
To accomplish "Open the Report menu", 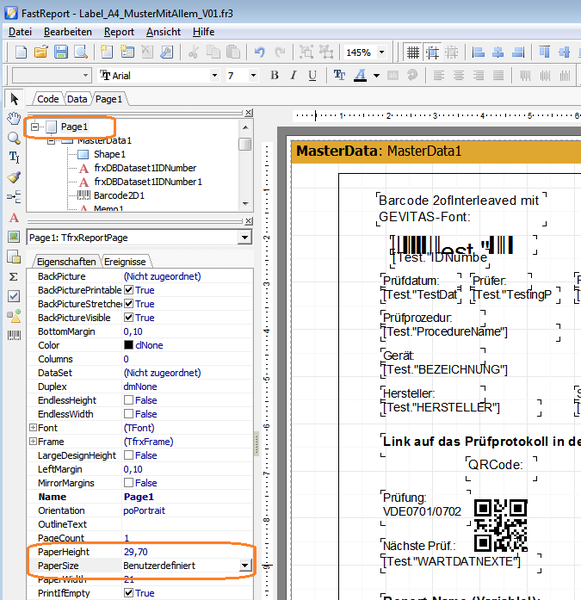I will click(x=119, y=32).
